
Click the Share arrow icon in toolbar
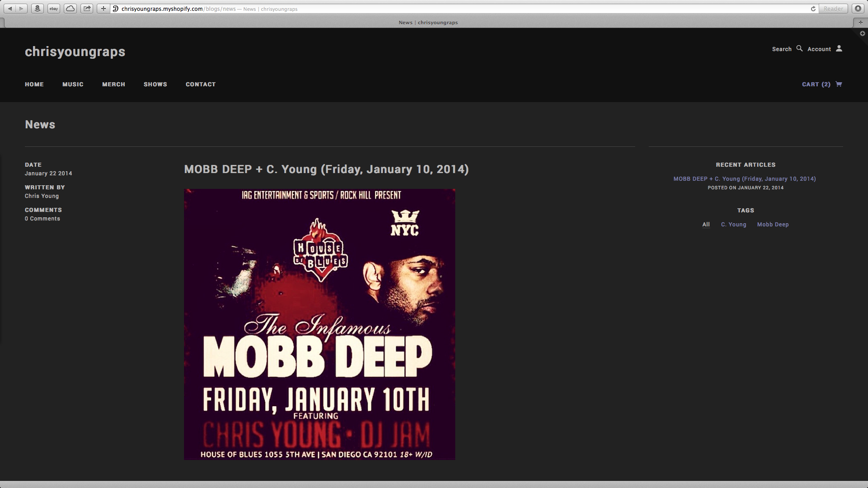click(x=87, y=9)
